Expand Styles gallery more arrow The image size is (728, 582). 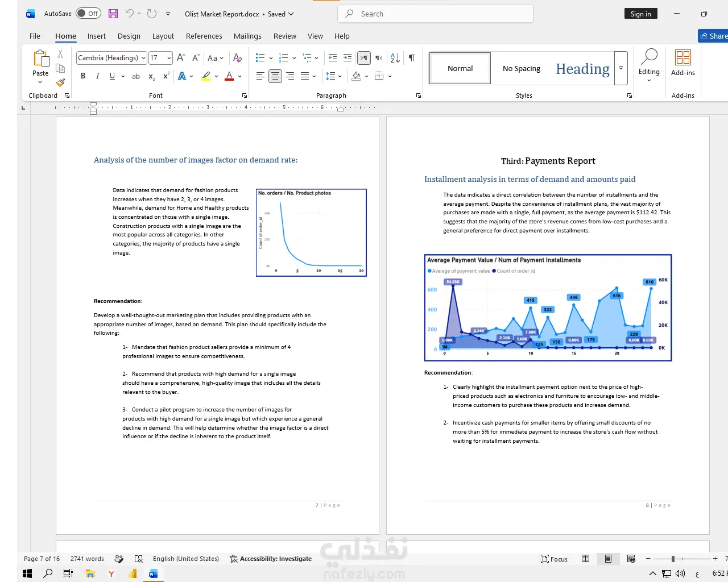point(621,68)
